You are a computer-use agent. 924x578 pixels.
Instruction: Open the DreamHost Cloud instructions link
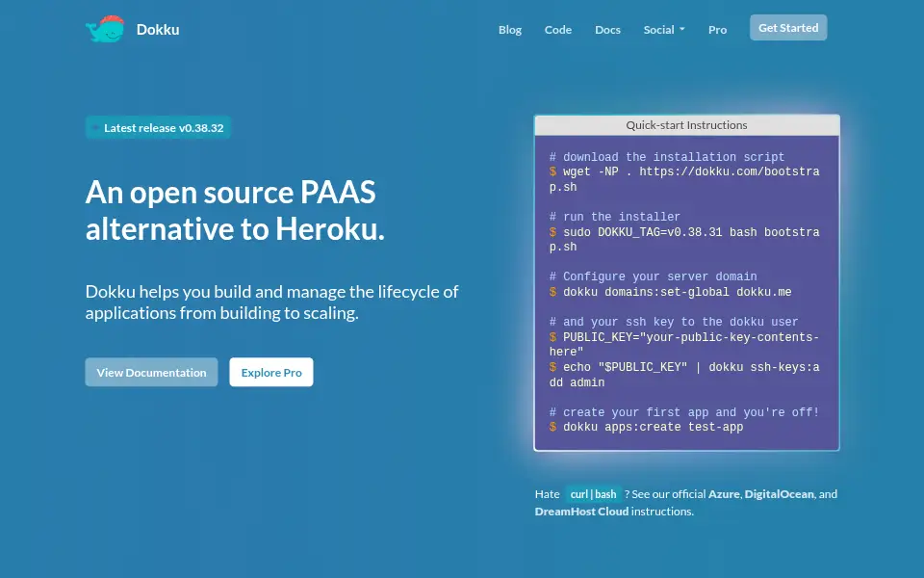click(581, 512)
